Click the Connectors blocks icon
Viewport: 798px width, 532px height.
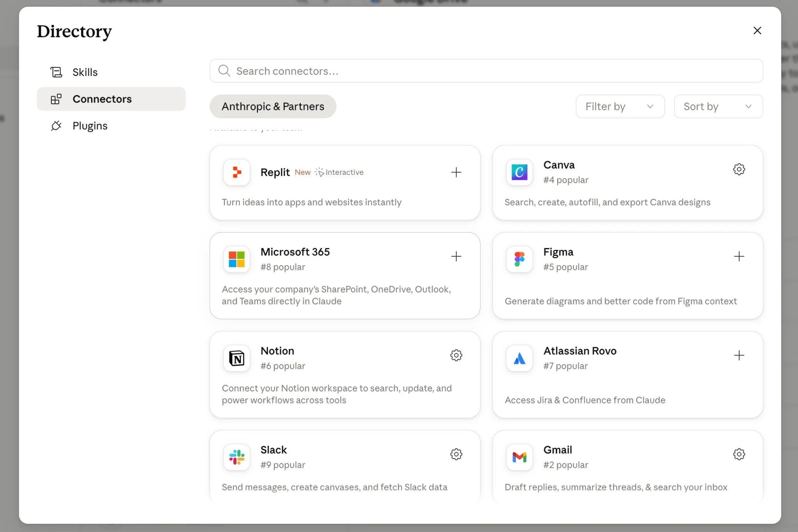[x=56, y=99]
